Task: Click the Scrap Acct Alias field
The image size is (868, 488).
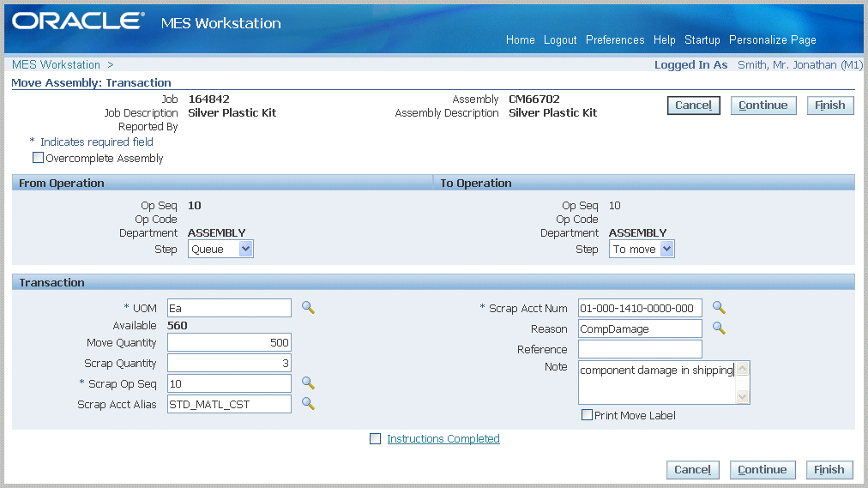Action: tap(229, 404)
